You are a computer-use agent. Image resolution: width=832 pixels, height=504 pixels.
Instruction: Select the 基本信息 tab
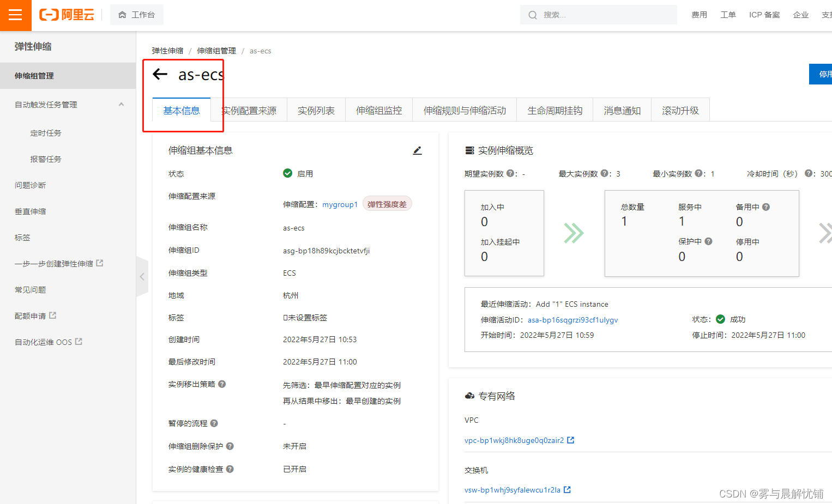(182, 110)
